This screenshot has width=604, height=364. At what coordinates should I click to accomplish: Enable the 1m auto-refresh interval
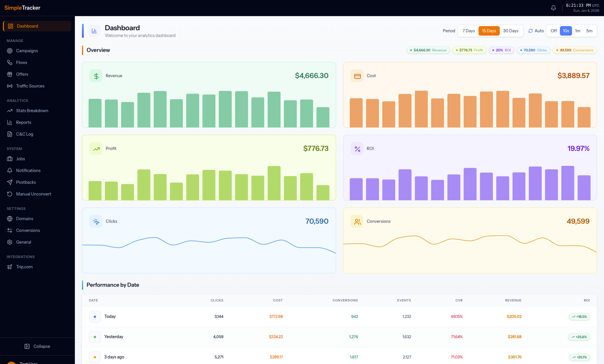pos(578,31)
